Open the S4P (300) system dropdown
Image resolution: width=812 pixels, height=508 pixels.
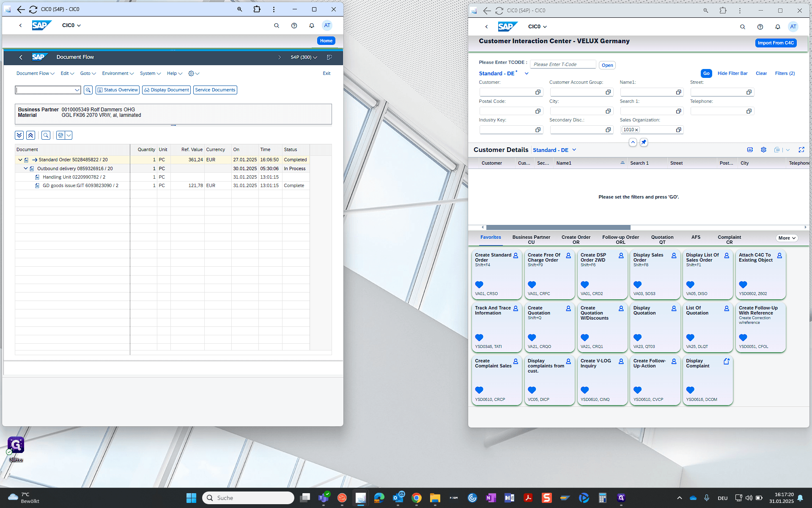(304, 57)
